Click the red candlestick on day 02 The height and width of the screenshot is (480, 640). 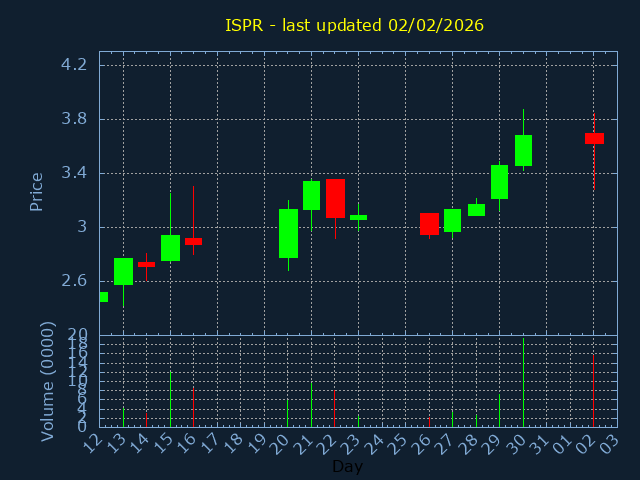point(594,138)
